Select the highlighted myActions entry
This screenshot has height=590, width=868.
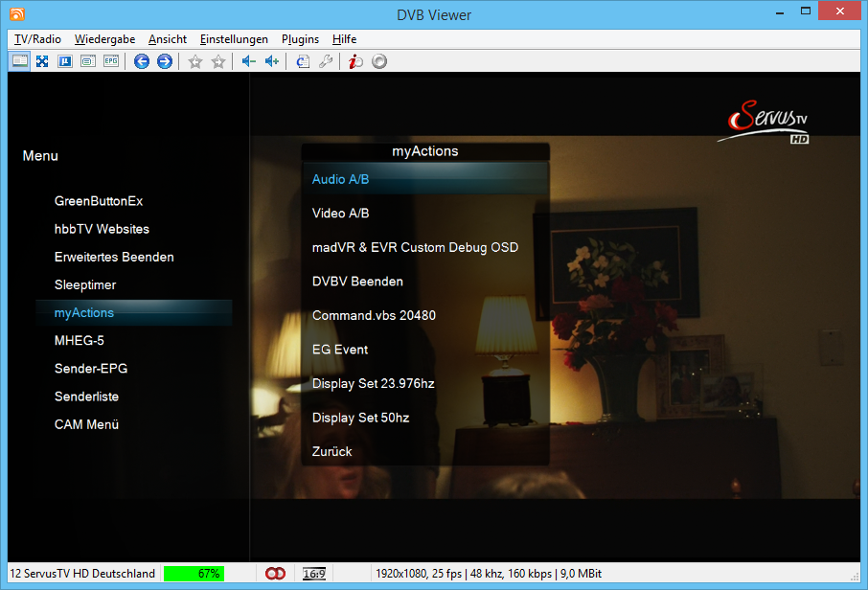pos(133,312)
